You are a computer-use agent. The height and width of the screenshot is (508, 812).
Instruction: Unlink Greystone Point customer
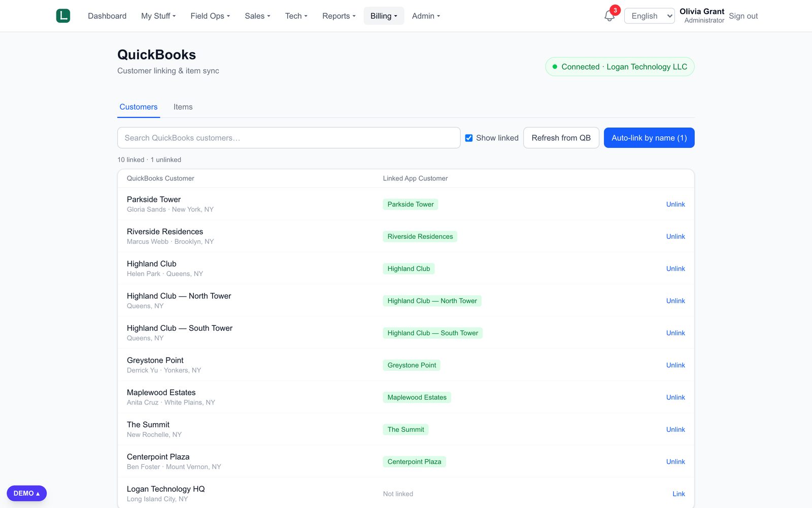pos(675,365)
